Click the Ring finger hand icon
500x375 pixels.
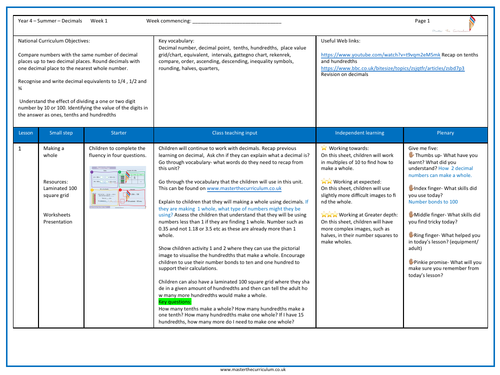411,235
